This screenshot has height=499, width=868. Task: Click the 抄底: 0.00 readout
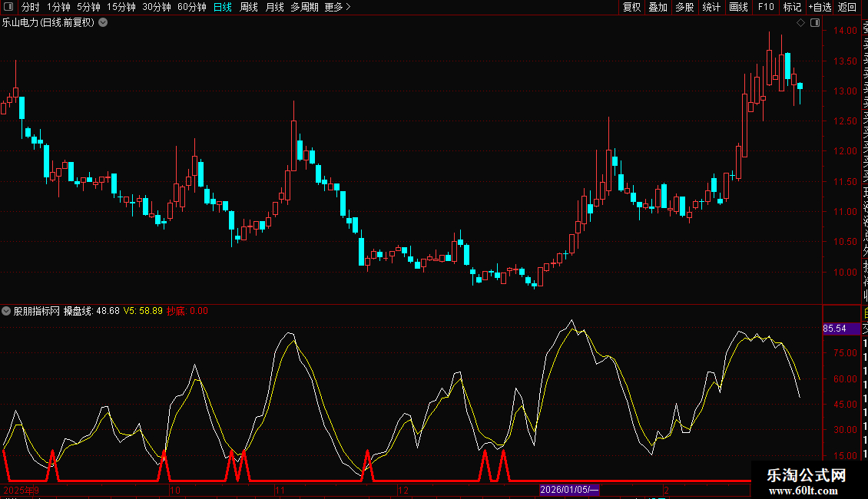tap(187, 311)
